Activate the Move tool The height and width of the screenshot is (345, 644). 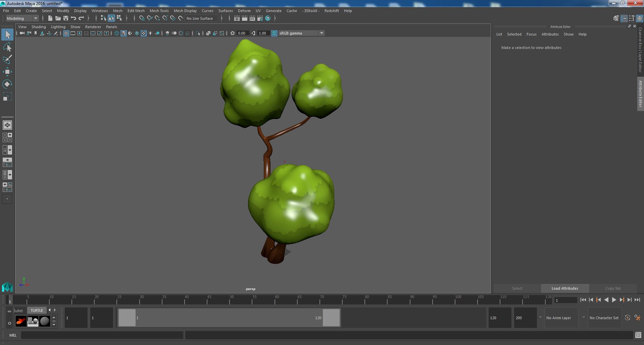[x=7, y=72]
